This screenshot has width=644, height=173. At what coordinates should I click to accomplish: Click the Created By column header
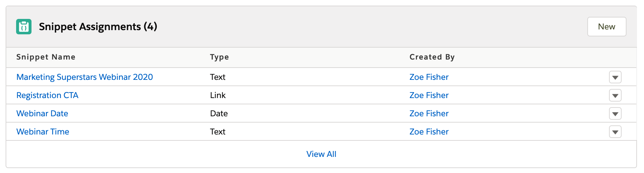tap(432, 57)
